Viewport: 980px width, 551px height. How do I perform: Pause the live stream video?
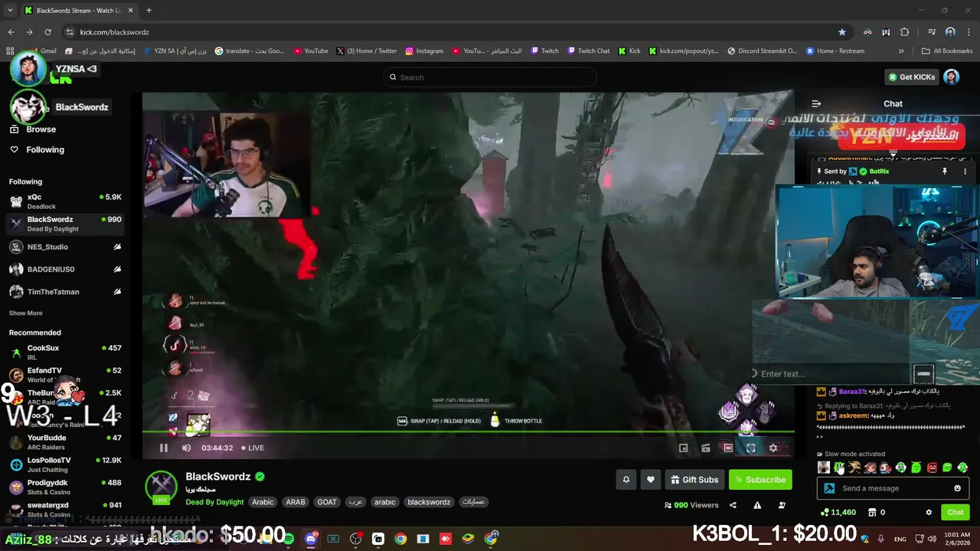click(x=163, y=448)
